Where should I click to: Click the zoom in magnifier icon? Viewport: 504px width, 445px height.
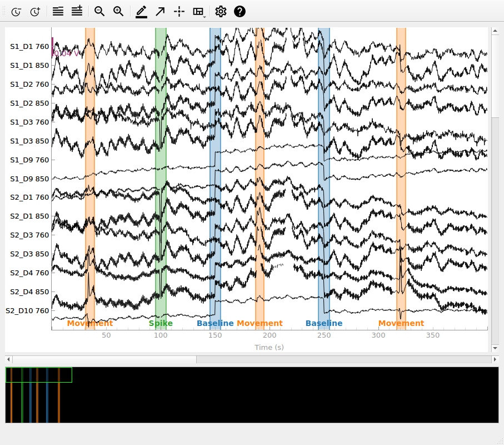118,11
